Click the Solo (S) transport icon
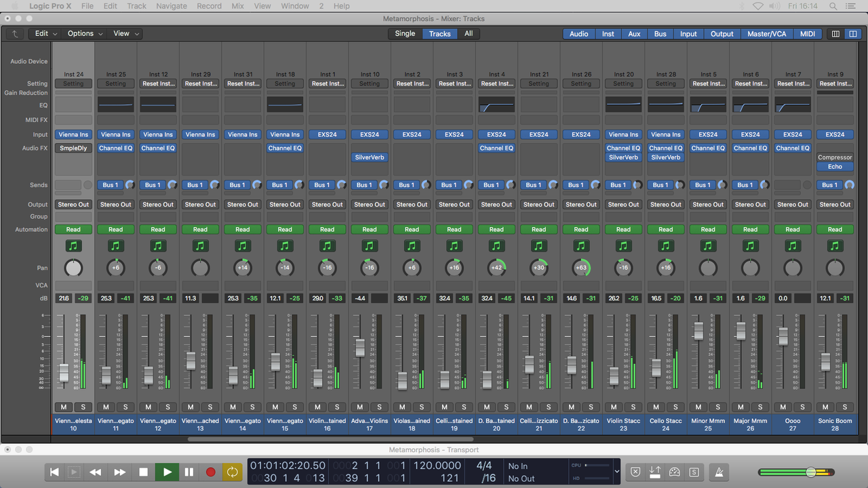Viewport: 868px width, 488px height. 694,472
